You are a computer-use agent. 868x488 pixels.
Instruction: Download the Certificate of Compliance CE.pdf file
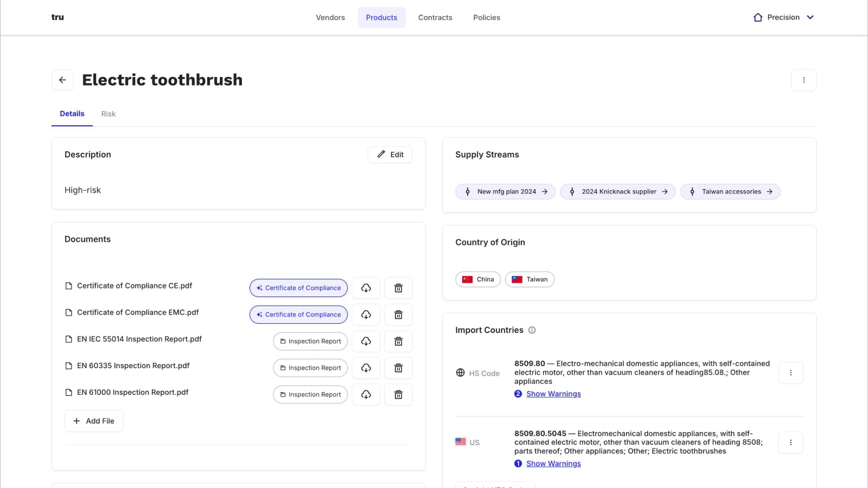(x=366, y=288)
